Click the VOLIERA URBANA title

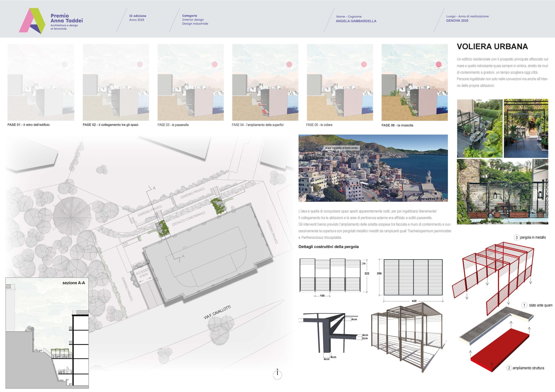(x=492, y=46)
